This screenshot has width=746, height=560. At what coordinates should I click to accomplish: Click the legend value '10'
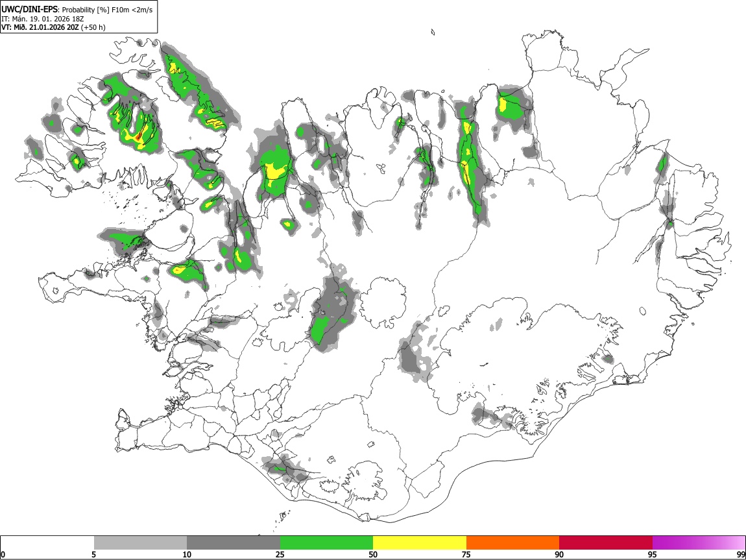click(x=187, y=554)
